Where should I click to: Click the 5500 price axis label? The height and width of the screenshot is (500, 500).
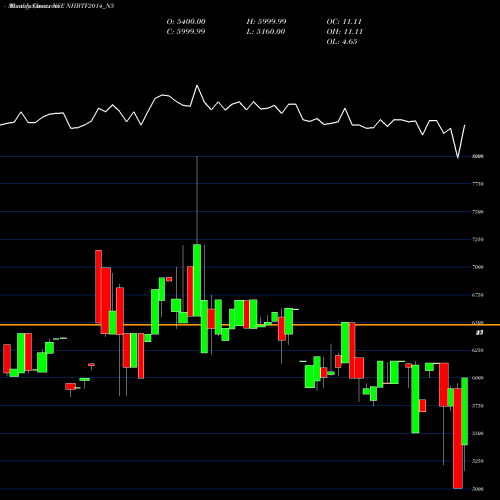pos(478,434)
